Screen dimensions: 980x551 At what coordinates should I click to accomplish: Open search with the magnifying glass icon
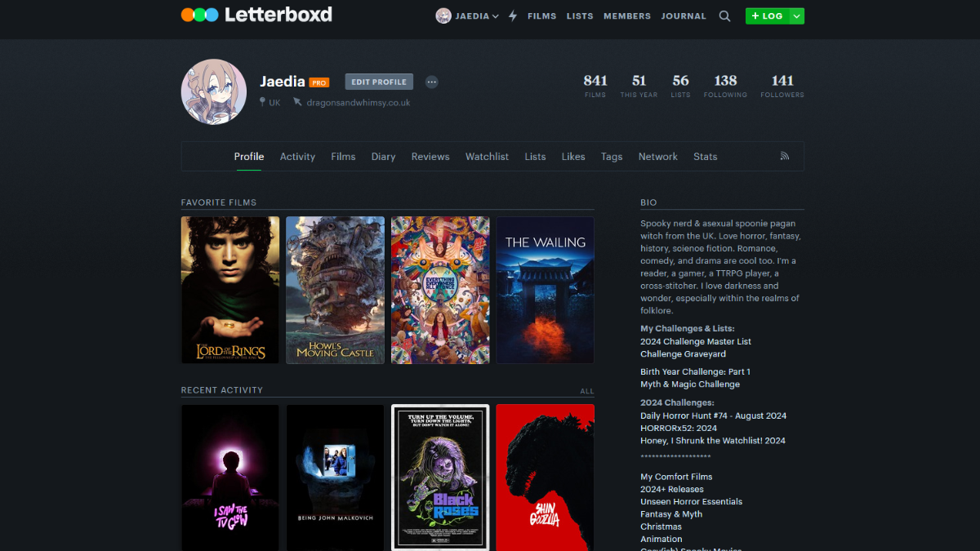[x=724, y=16]
